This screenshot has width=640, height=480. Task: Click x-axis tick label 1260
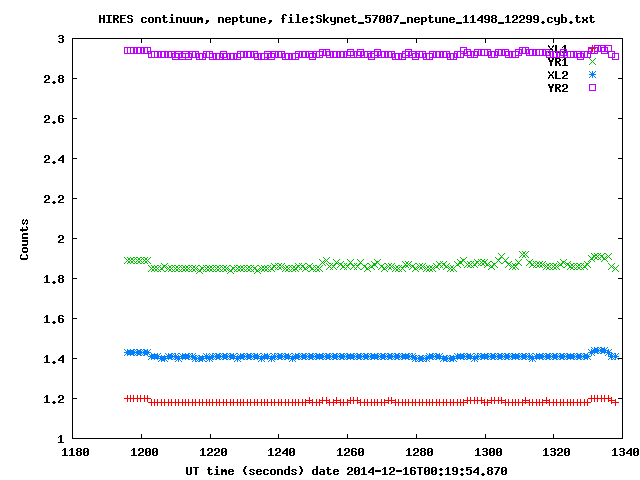[350, 452]
